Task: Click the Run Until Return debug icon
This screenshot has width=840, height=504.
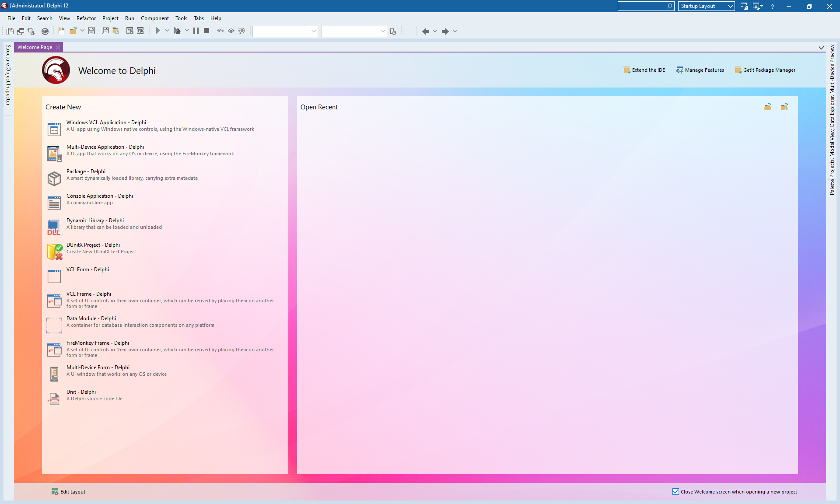Action: pyautogui.click(x=241, y=31)
